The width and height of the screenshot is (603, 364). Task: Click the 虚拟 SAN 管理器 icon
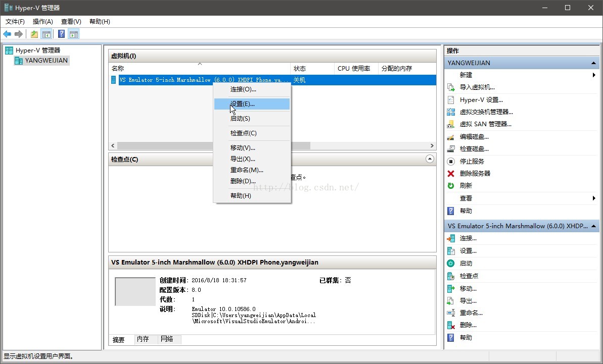(451, 124)
